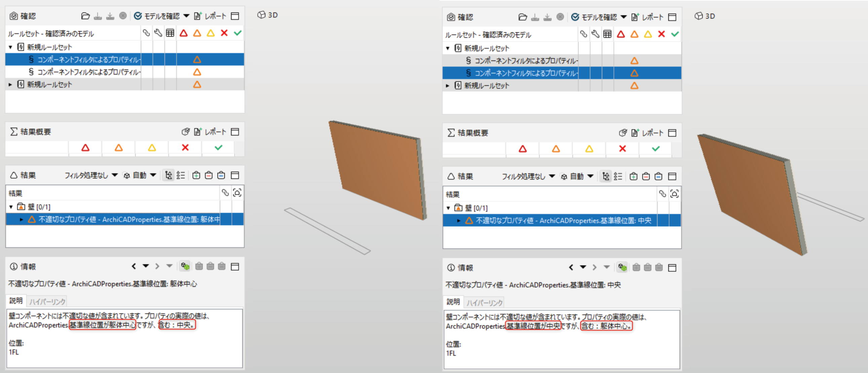Click orange triangle column in left 結果概要 summary
The image size is (868, 373).
click(119, 148)
